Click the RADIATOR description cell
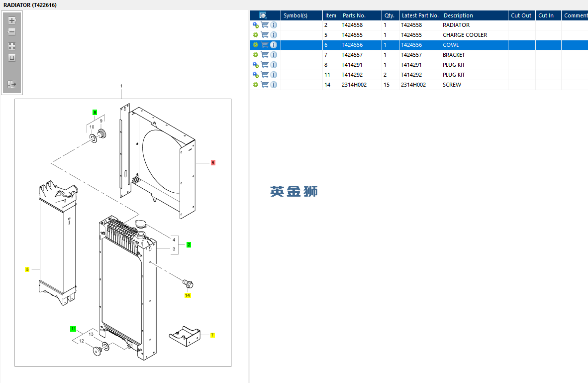This screenshot has width=588, height=383. pyautogui.click(x=475, y=25)
